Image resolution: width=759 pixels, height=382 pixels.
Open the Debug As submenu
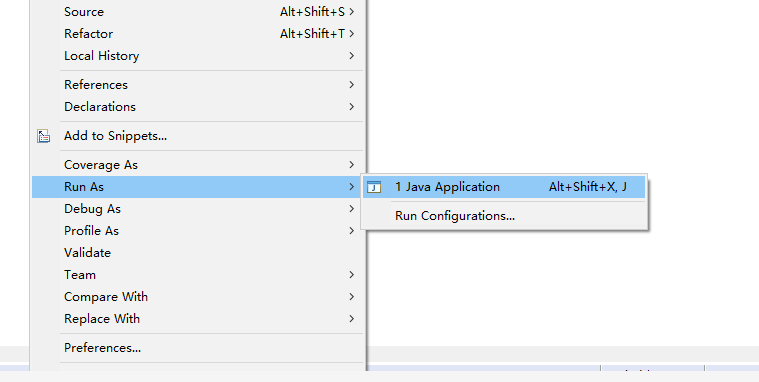197,209
